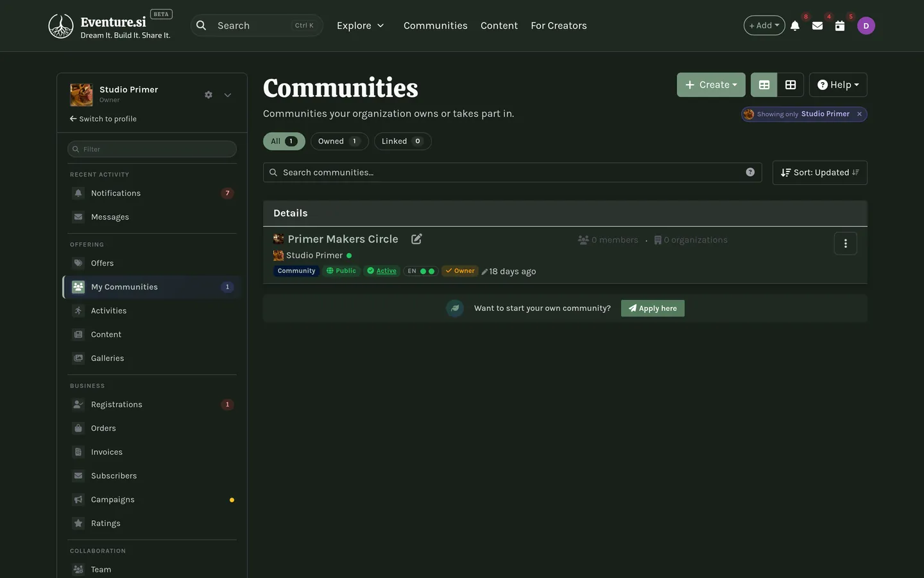Open Primer Makers Circle community title
The image size is (924, 578).
343,239
